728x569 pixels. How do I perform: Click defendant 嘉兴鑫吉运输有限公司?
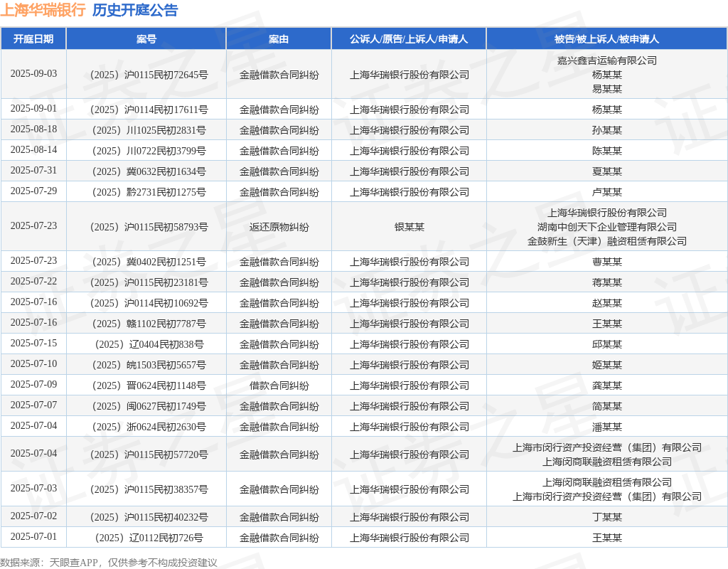click(607, 60)
